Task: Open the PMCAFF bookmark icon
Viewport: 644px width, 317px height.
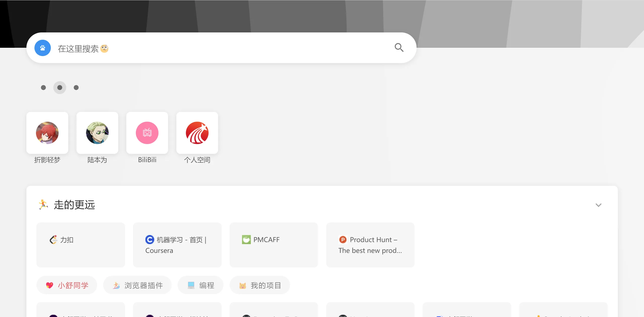Action: [246, 240]
